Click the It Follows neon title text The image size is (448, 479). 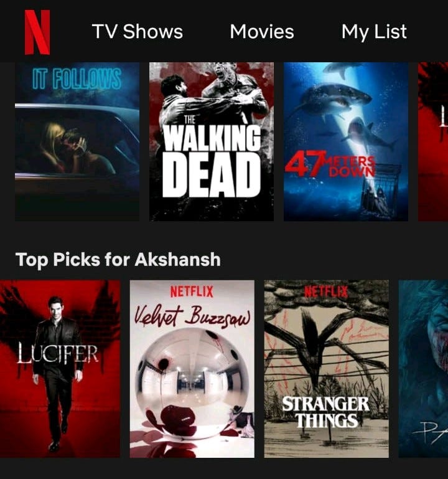77,78
